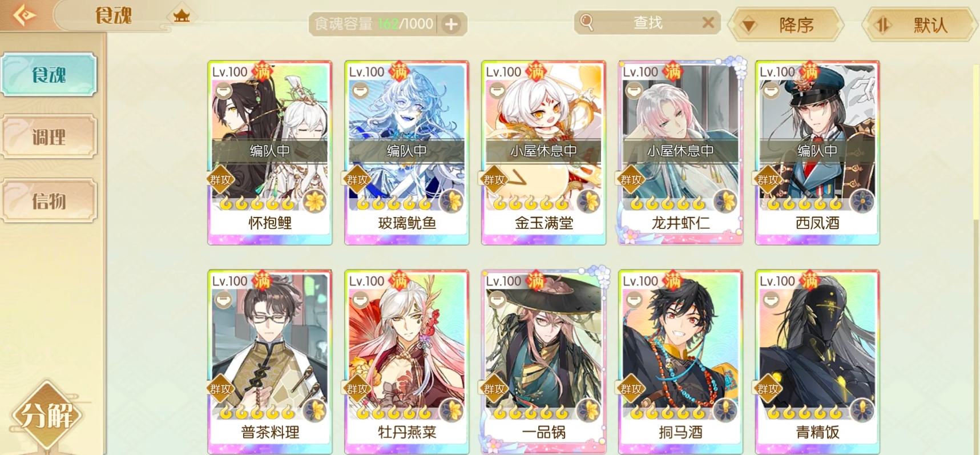Select the 食魂 side tab
Viewport: 980px width, 455px height.
click(49, 75)
